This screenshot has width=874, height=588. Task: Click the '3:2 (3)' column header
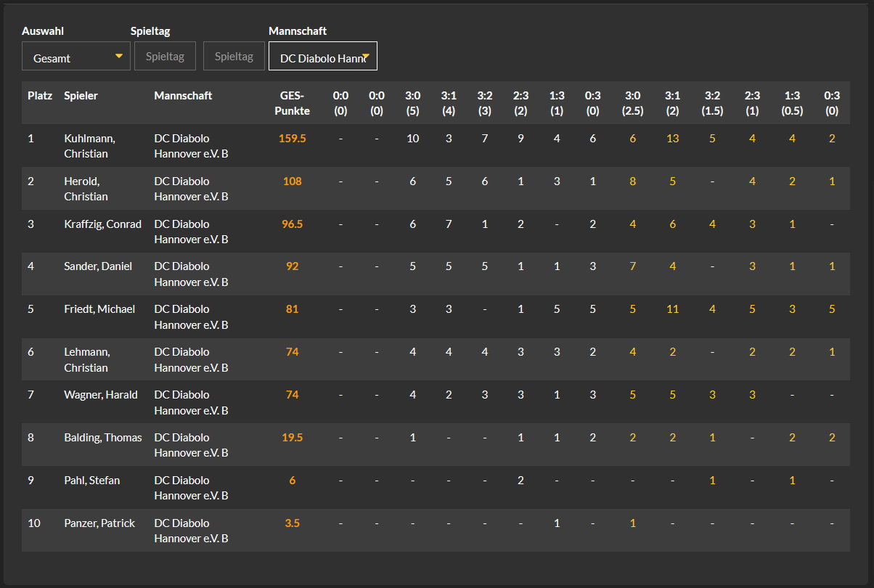[x=485, y=103]
